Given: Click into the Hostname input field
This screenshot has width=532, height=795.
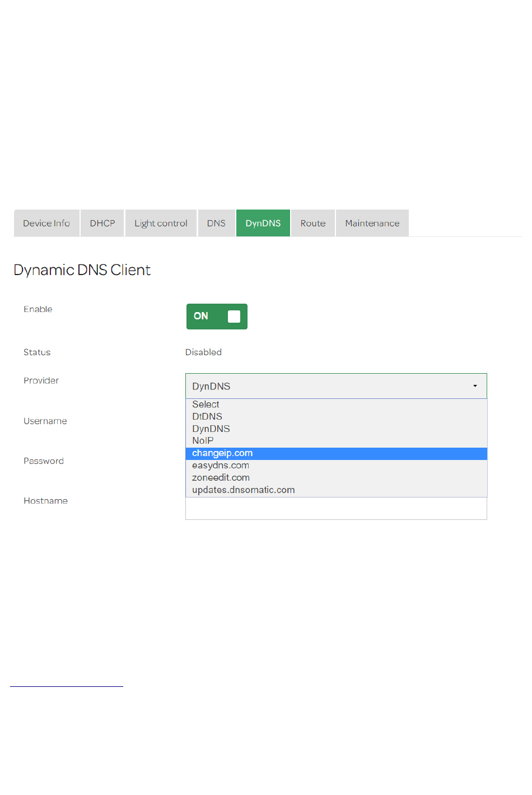Looking at the screenshot, I should [336, 509].
